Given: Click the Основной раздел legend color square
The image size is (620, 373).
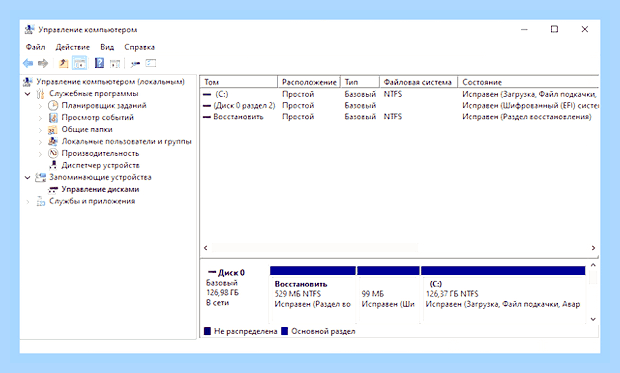Looking at the screenshot, I should pyautogui.click(x=284, y=331).
